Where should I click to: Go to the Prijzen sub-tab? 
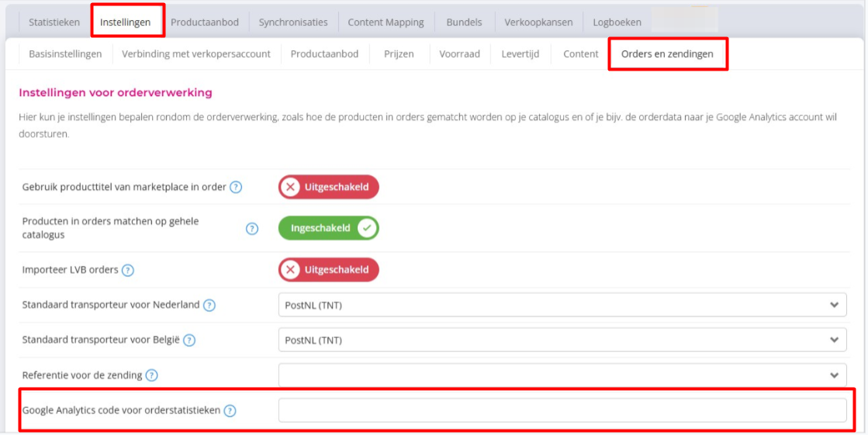coord(399,54)
